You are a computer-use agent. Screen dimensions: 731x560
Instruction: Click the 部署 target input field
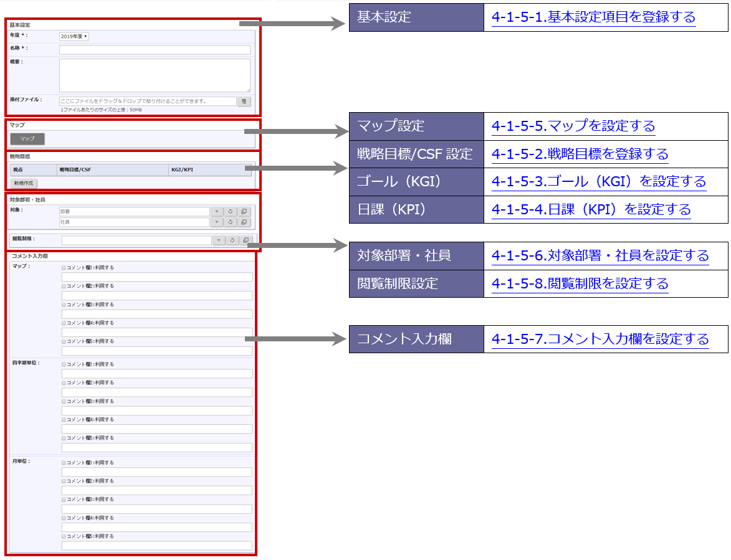[134, 212]
